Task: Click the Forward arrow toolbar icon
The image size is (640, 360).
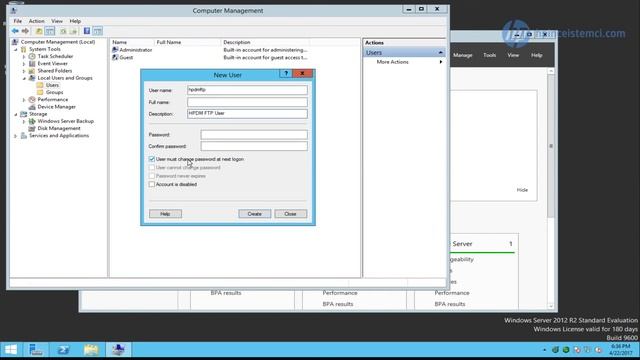Action: click(x=25, y=31)
